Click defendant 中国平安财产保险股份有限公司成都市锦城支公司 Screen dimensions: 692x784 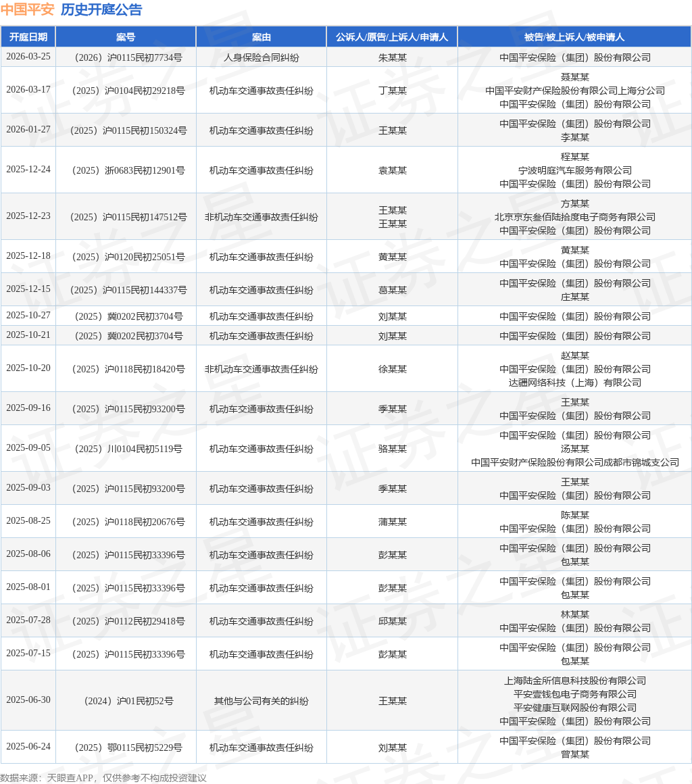coord(574,462)
